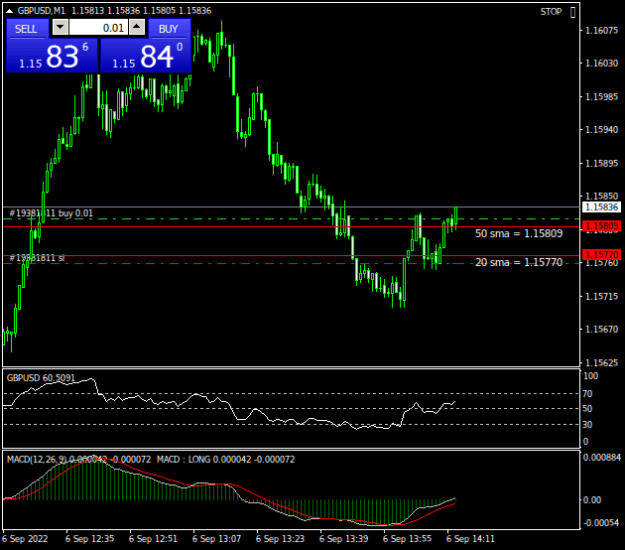Click the 6 Sep 14:11 time axis label

coord(470,539)
